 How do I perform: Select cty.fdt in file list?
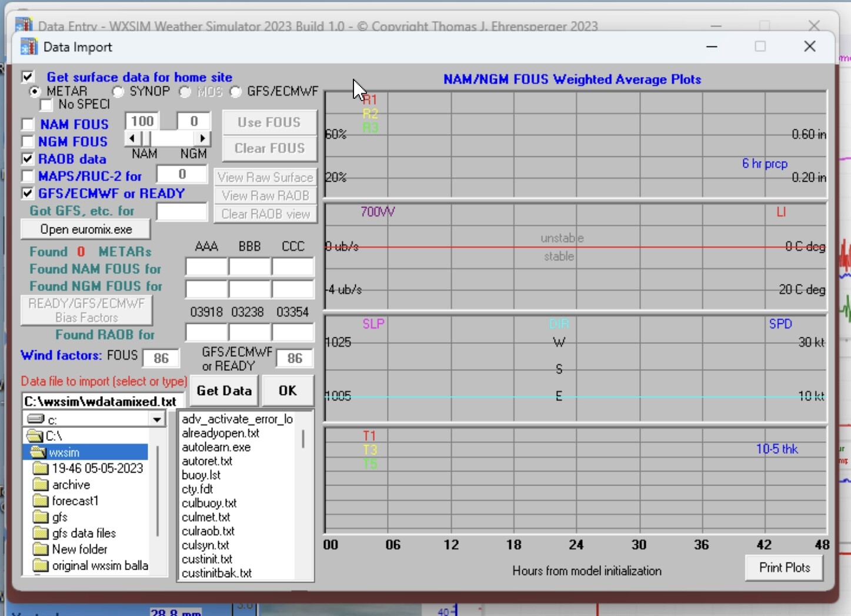click(197, 489)
